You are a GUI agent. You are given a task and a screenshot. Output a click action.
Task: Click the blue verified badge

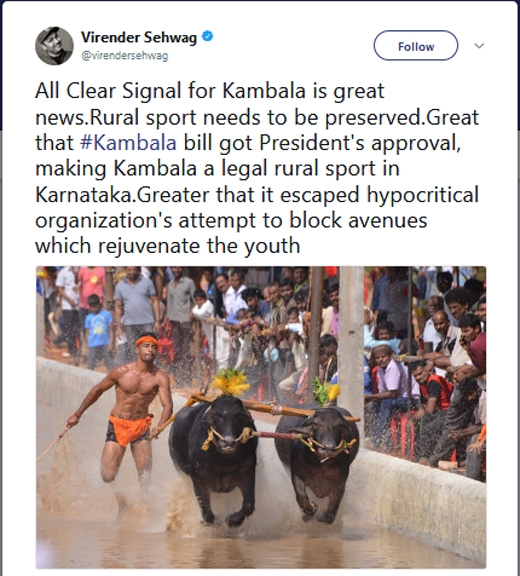[x=207, y=36]
